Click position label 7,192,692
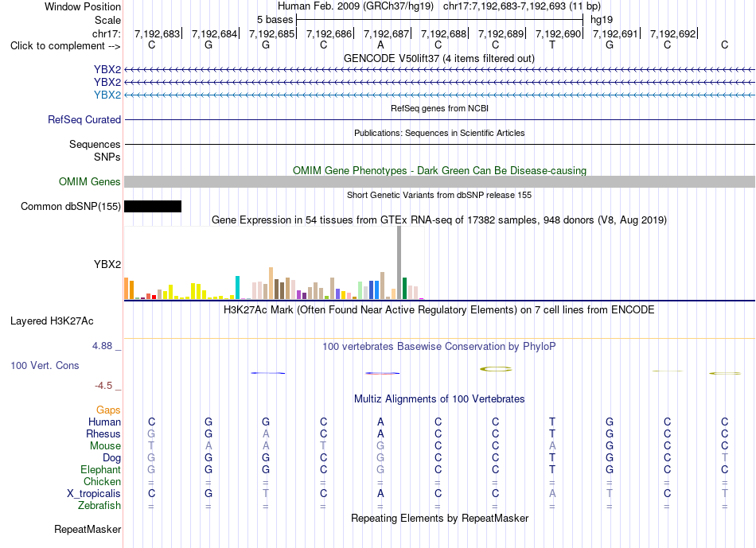The image size is (756, 548). [672, 33]
